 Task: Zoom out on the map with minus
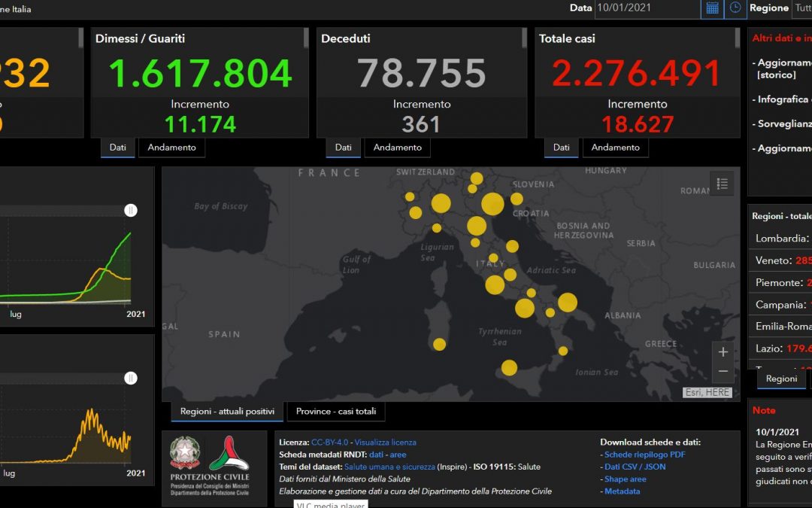723,372
